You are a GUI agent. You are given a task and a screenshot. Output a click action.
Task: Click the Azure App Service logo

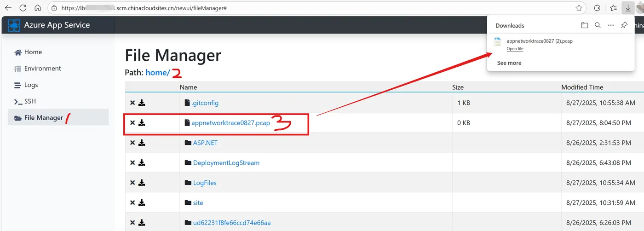[x=14, y=25]
